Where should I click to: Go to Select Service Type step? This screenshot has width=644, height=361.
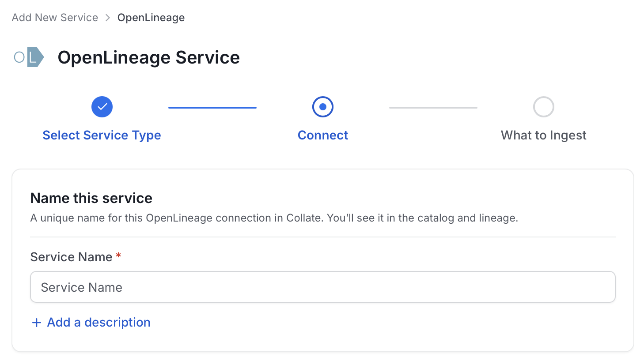[102, 135]
